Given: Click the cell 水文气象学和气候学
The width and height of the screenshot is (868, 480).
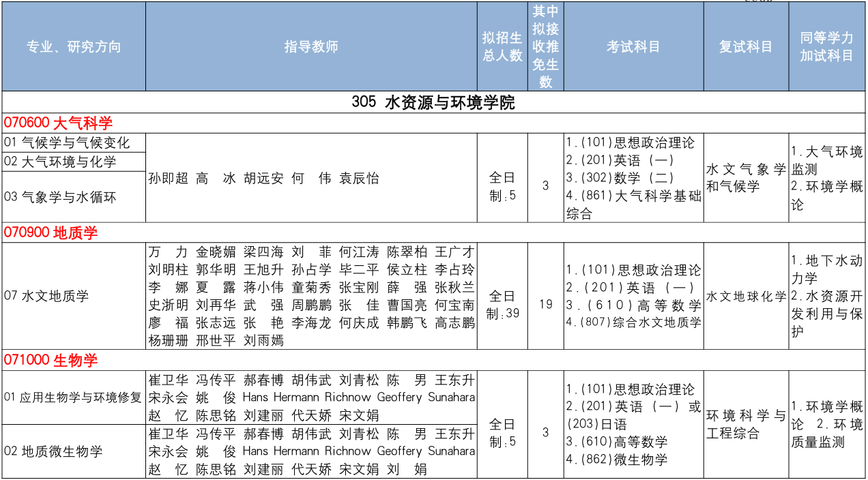Looking at the screenshot, I should [x=747, y=178].
